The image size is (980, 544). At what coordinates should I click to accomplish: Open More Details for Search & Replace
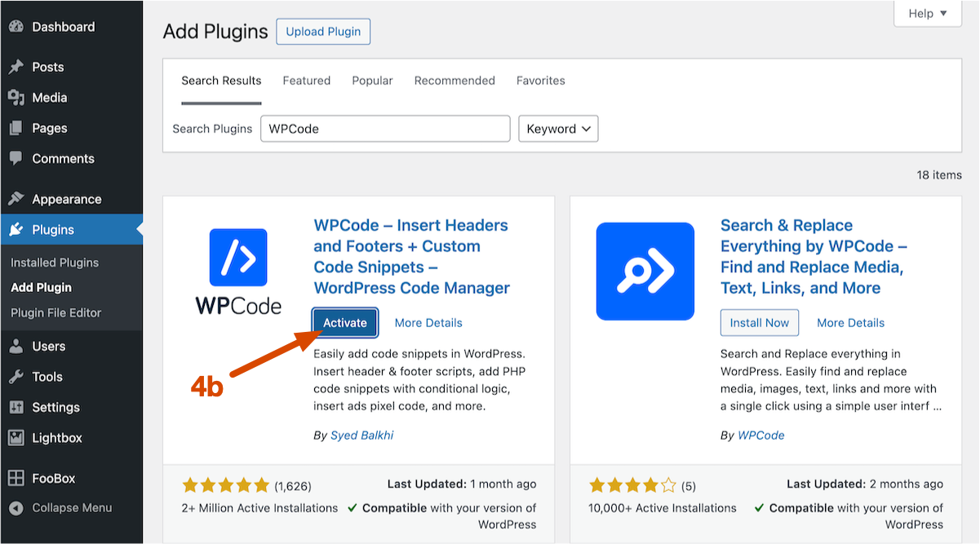tap(851, 323)
